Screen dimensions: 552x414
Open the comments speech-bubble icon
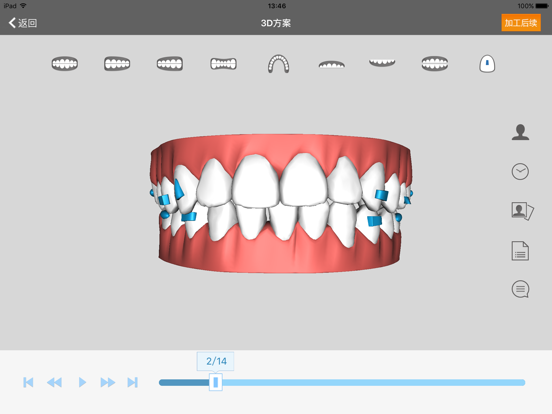coord(520,289)
